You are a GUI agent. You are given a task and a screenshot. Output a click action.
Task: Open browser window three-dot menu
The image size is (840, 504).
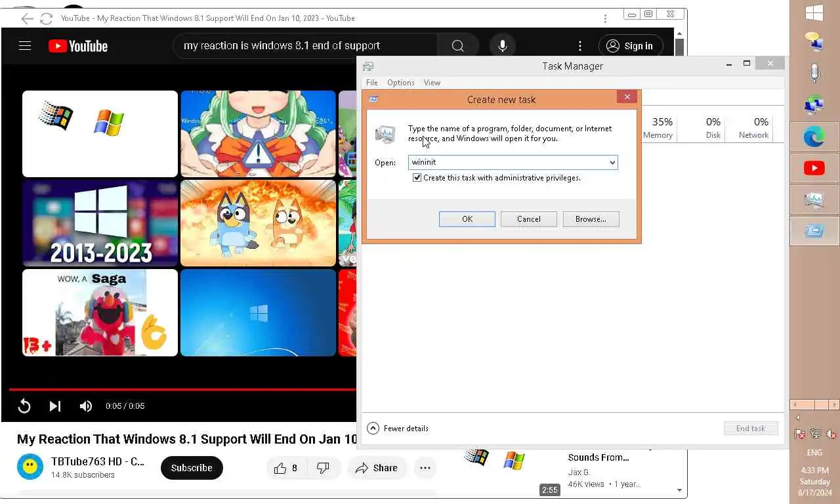[x=604, y=18]
